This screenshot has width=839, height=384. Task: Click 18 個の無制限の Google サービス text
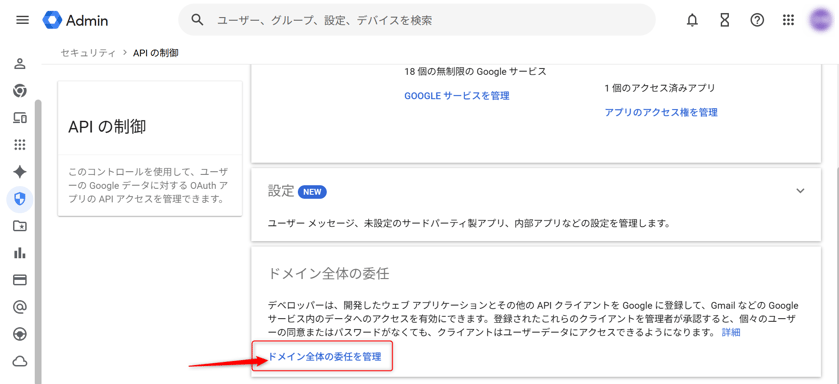tap(475, 71)
